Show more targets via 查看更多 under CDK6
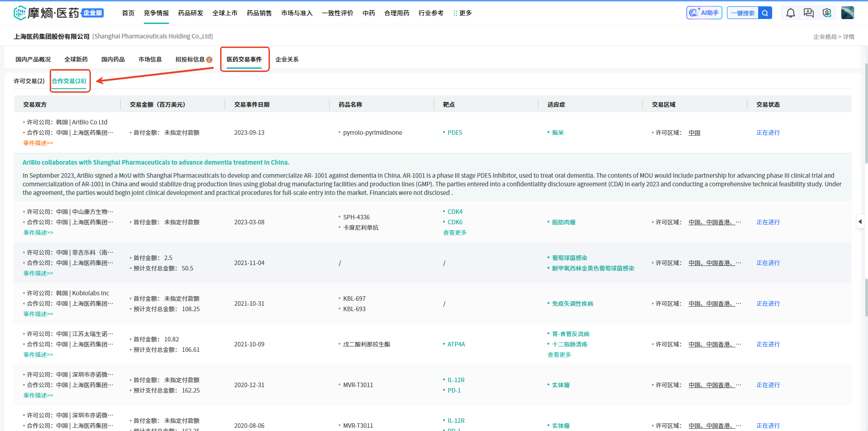The image size is (868, 431). [455, 232]
